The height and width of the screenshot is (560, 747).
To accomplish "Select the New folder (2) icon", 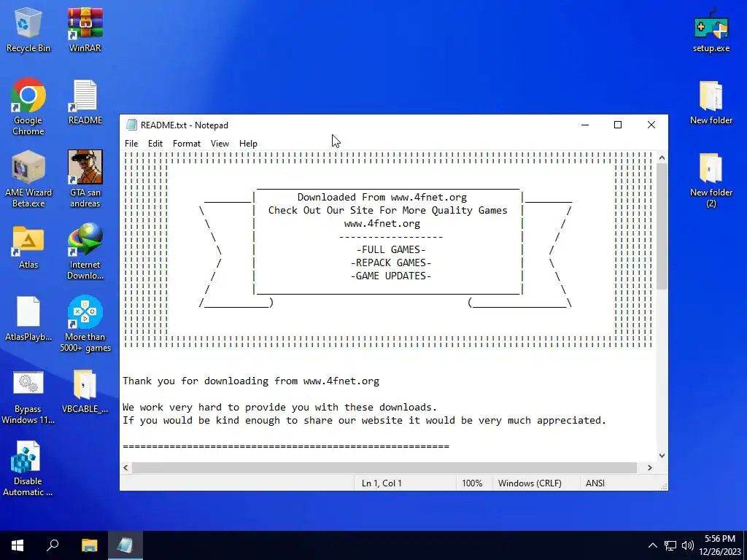I will click(x=711, y=180).
